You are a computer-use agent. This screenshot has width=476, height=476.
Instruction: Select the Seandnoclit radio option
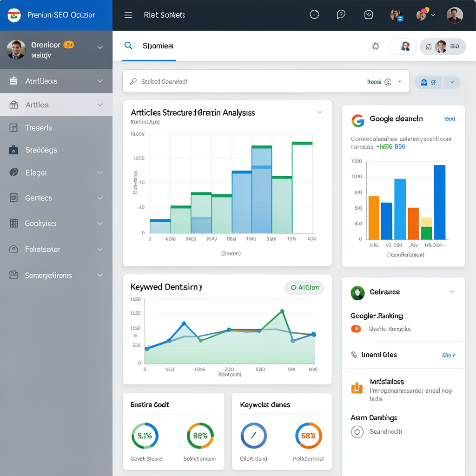click(357, 432)
